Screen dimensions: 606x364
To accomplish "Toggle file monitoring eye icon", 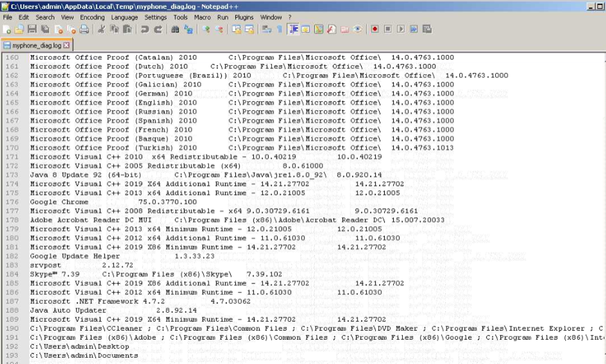I will 358,29.
